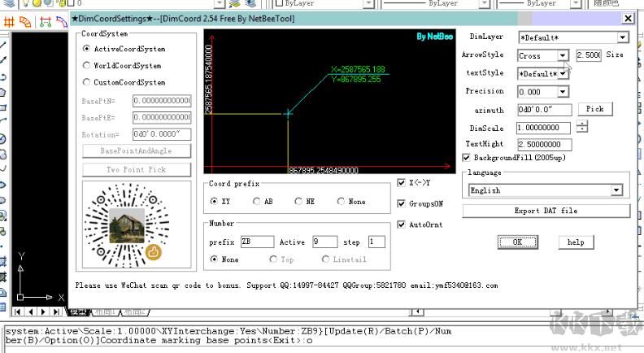Viewport: 644px width, 353px height.
Task: Open the language dropdown showing English
Action: click(x=616, y=190)
